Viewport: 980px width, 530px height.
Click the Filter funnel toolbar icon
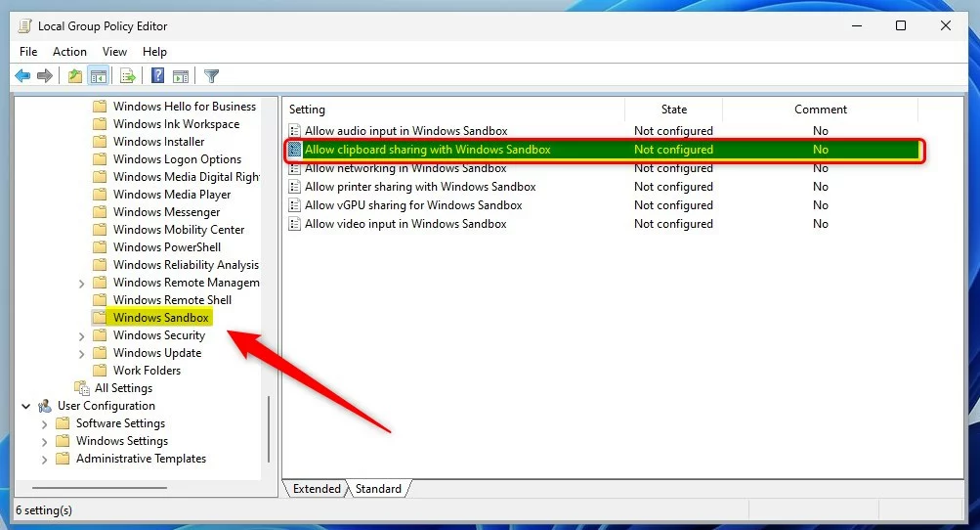click(211, 76)
